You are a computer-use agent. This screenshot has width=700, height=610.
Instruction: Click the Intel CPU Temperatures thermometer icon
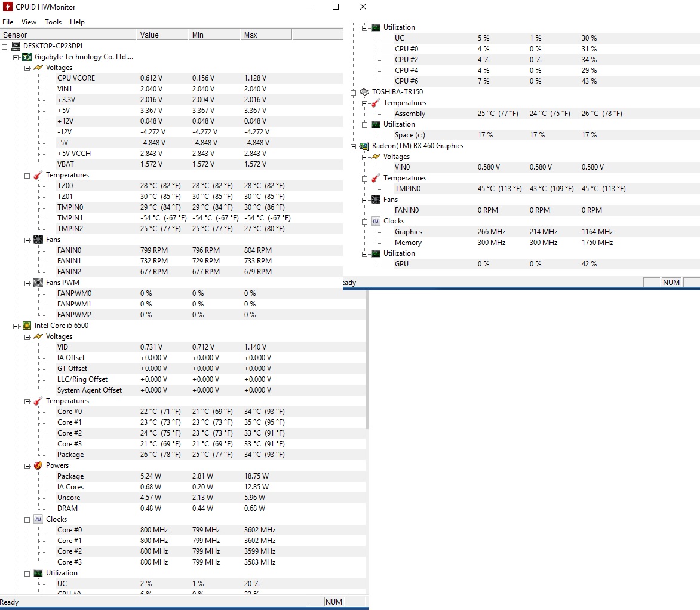click(x=38, y=401)
